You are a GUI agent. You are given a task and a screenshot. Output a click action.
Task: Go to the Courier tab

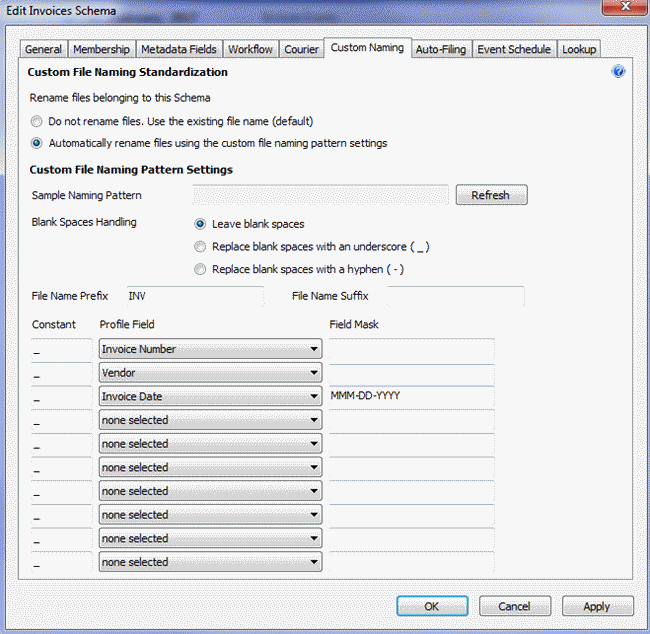point(301,49)
